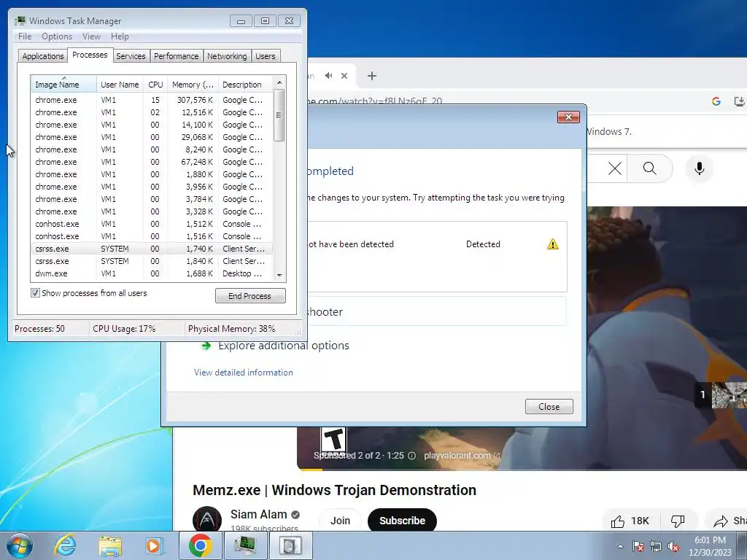Click the YouTube search magnifier button
The height and width of the screenshot is (560, 747).
tap(650, 168)
